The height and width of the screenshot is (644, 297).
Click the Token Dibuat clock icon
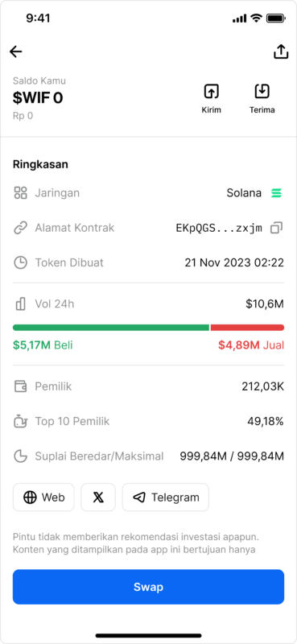click(20, 263)
